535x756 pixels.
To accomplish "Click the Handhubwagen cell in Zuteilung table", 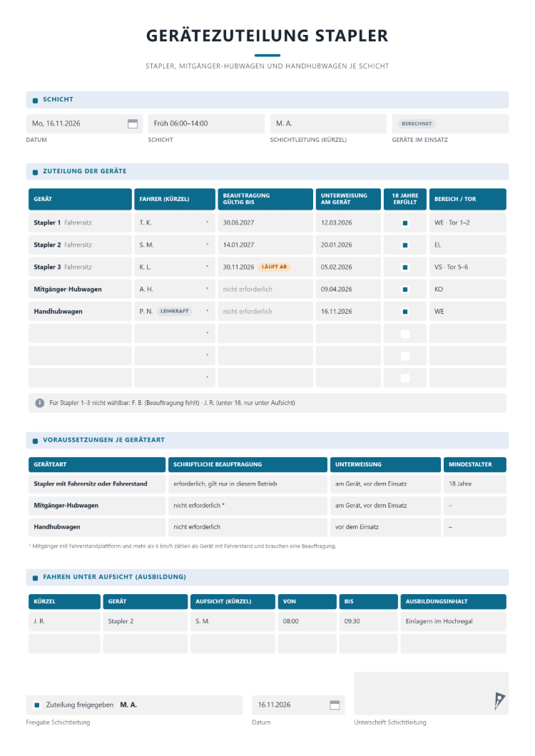I will pyautogui.click(x=80, y=312).
